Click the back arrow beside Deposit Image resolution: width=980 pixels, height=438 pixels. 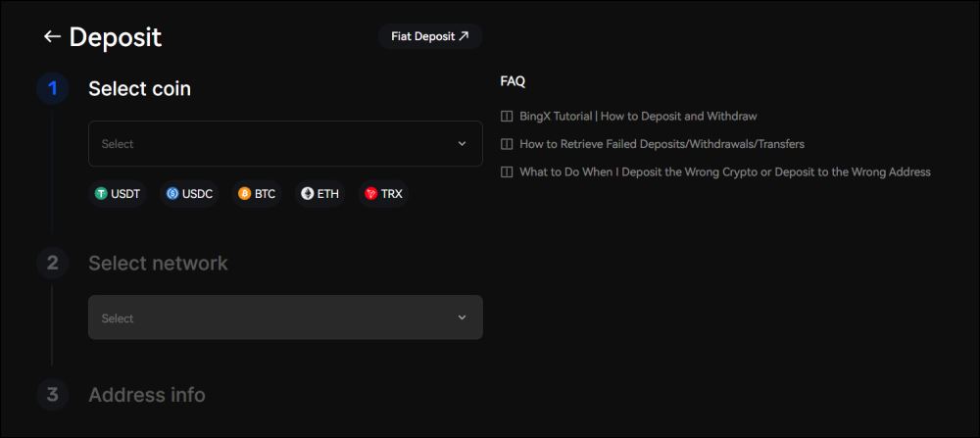pyautogui.click(x=52, y=37)
